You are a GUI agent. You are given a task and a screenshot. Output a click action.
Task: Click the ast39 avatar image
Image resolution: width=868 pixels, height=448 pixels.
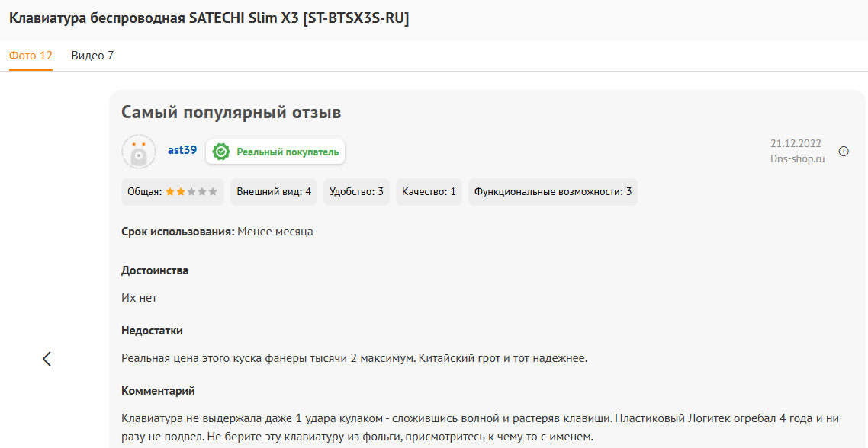(138, 152)
